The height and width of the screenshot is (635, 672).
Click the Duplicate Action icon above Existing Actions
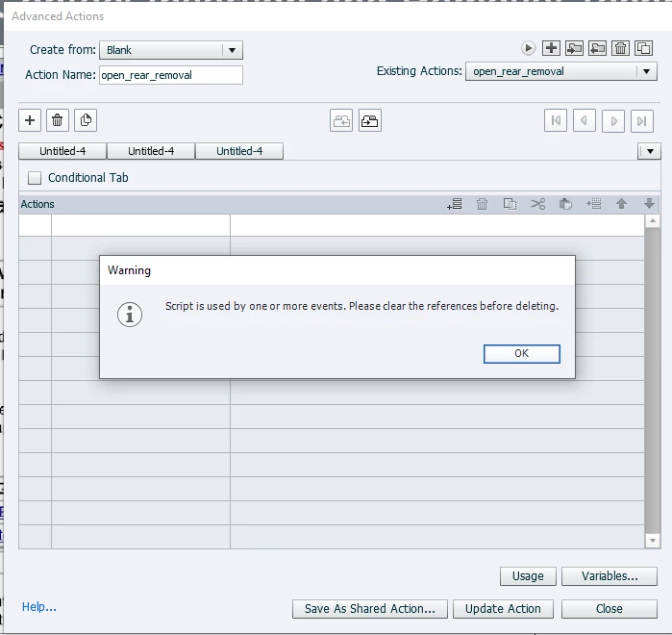pyautogui.click(x=644, y=48)
